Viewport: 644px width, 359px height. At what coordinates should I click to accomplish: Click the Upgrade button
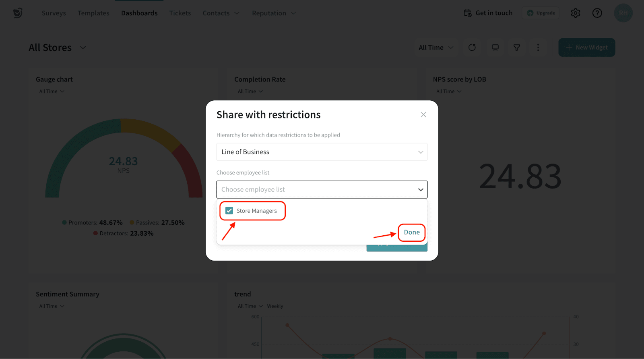coord(541,13)
